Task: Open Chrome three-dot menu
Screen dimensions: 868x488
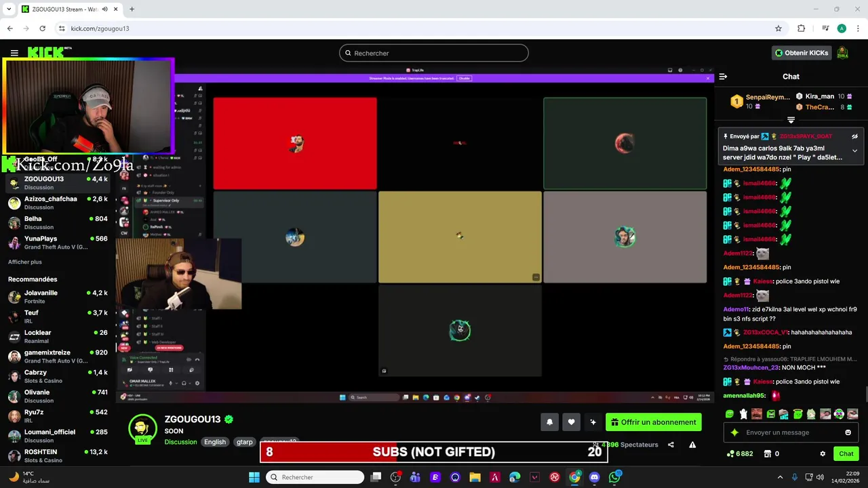Action: pos(857,28)
